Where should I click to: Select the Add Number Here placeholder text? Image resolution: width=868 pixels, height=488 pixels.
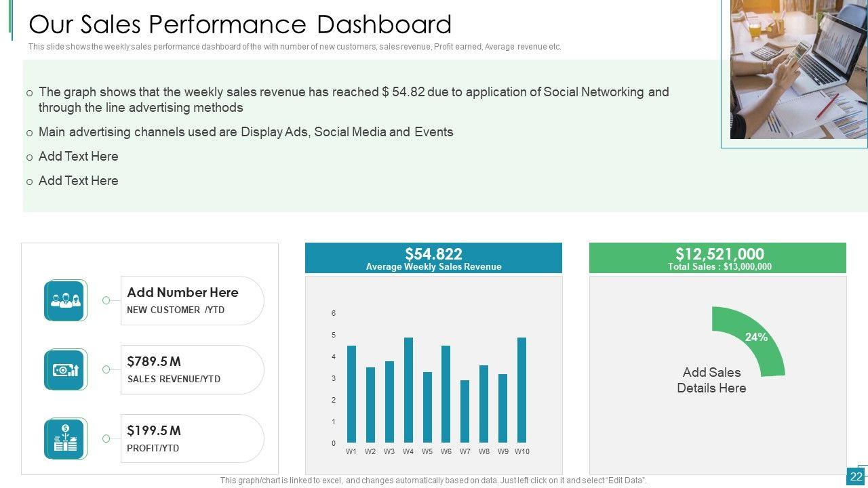[182, 292]
